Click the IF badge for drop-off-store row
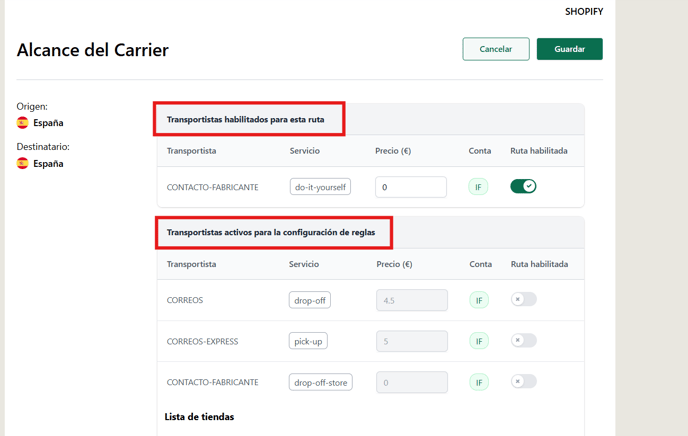 coord(479,382)
